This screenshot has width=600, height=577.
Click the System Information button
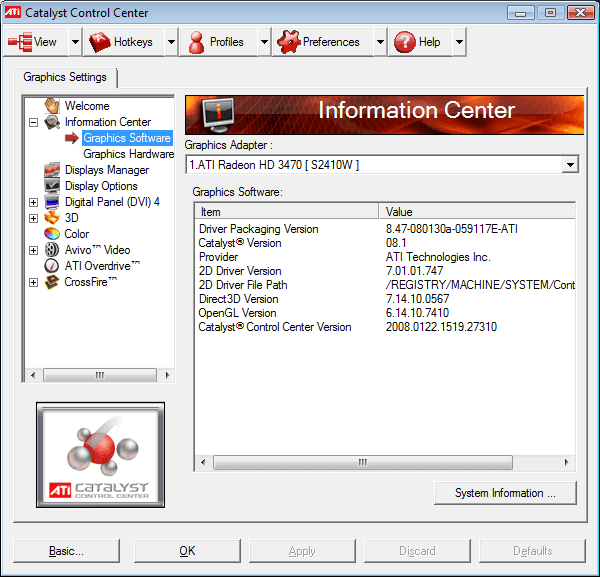click(x=505, y=493)
